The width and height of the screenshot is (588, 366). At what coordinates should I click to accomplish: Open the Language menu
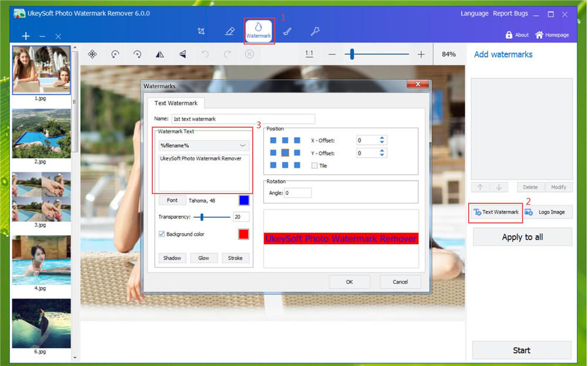[474, 14]
